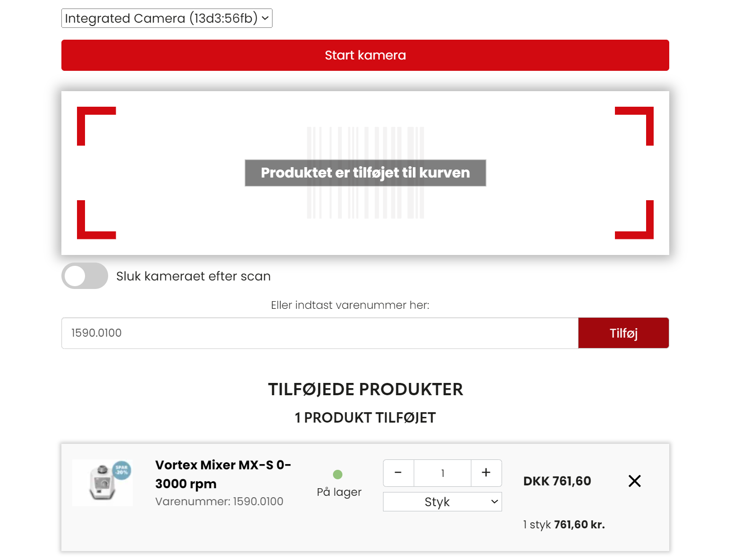Click the DKK 761,60 price

click(x=557, y=481)
